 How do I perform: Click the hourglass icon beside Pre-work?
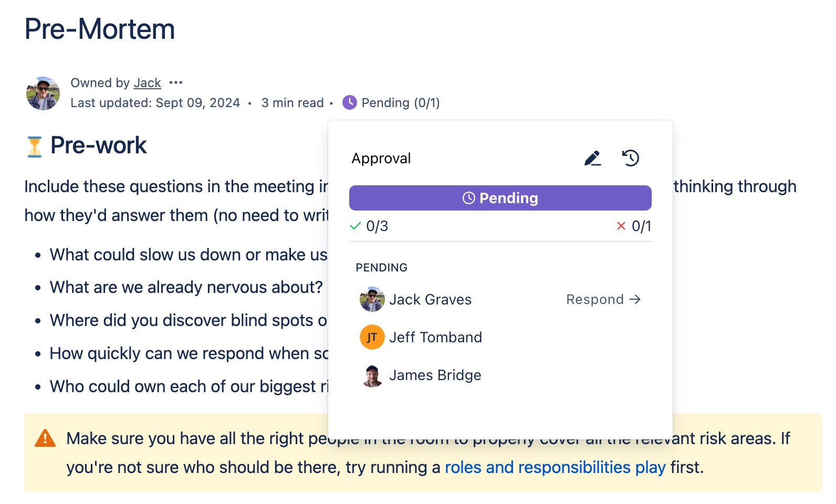34,146
